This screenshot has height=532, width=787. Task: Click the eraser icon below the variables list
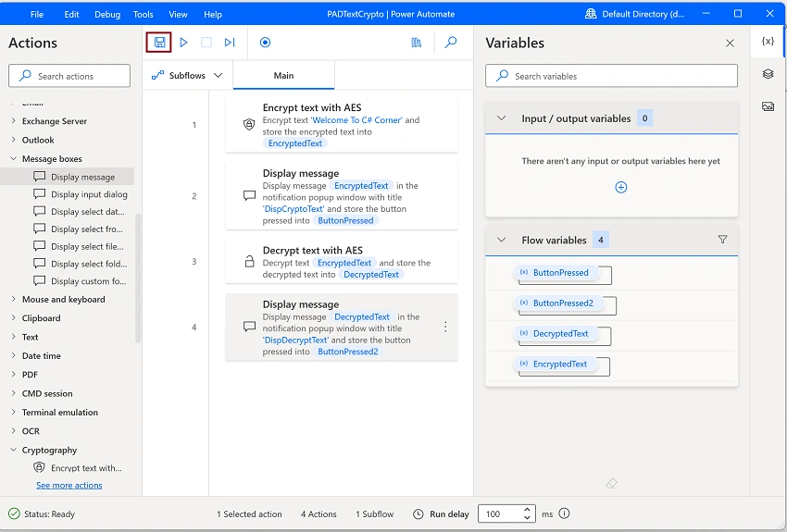(611, 483)
